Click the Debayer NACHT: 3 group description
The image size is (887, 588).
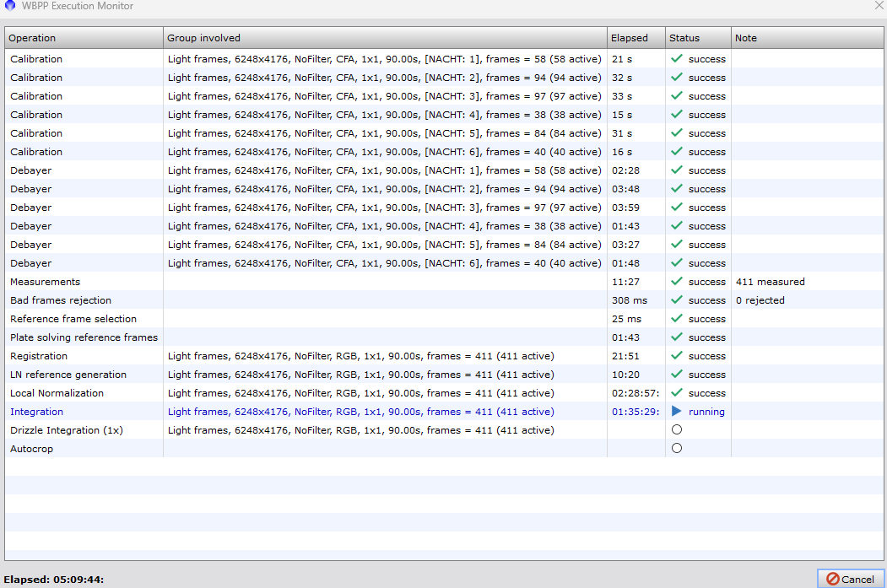[x=385, y=208]
